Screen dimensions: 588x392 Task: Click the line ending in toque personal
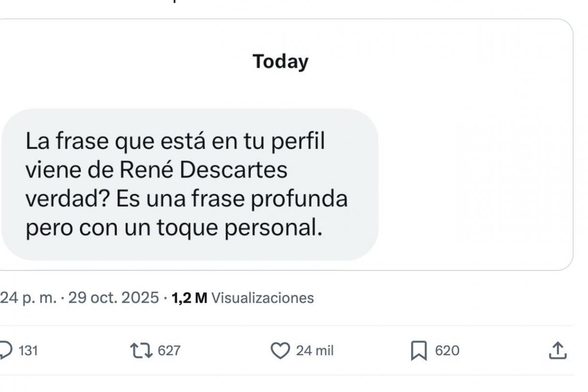(174, 228)
